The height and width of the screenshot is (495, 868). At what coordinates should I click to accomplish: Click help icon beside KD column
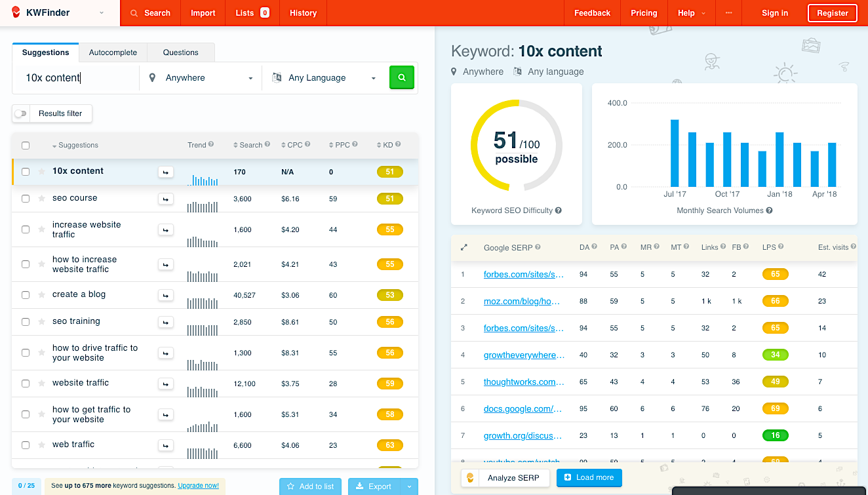tap(398, 145)
